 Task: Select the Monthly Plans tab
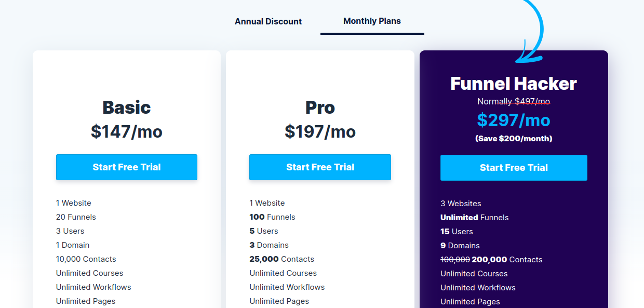(372, 21)
